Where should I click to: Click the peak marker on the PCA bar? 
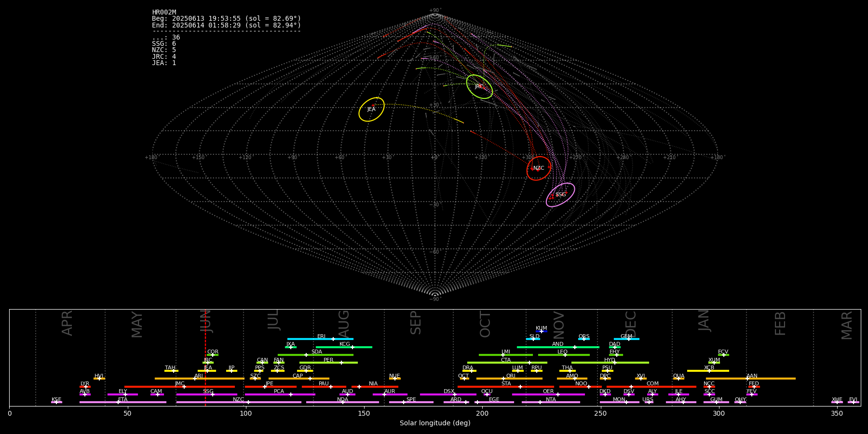click(291, 394)
